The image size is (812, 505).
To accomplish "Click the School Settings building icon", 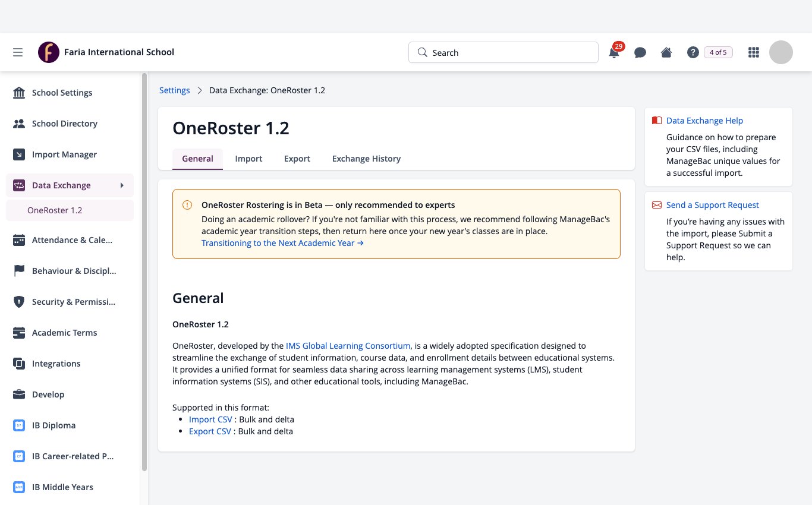I will 19,93.
